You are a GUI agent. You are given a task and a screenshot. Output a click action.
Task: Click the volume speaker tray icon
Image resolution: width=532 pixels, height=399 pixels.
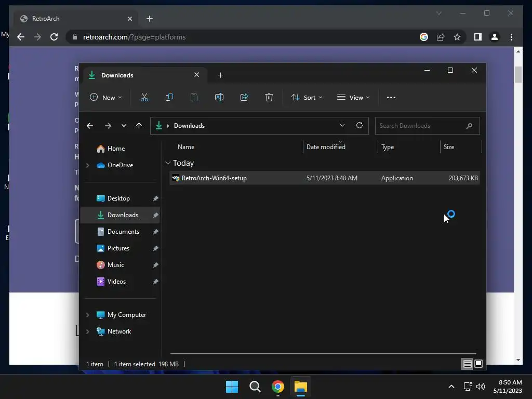tap(481, 387)
